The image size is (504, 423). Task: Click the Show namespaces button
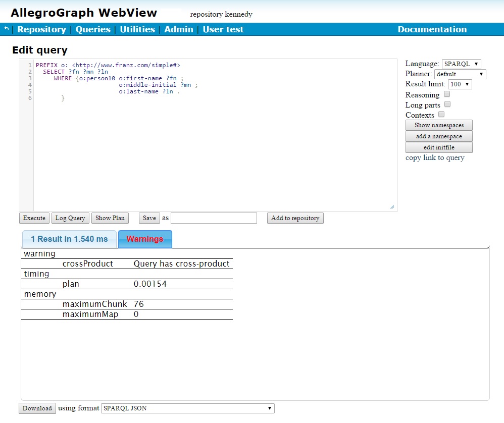[439, 125]
